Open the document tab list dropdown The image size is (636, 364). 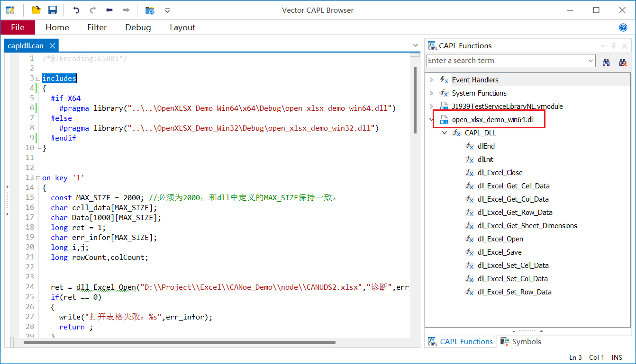(x=416, y=45)
